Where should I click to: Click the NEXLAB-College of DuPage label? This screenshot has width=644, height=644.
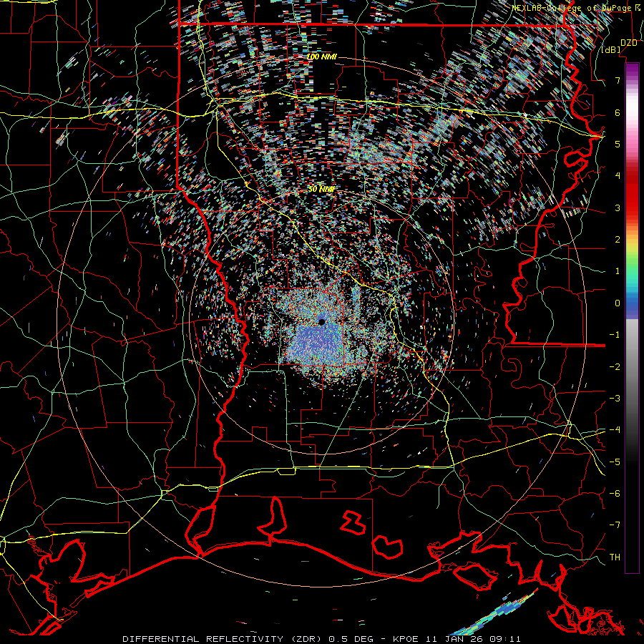point(576,8)
